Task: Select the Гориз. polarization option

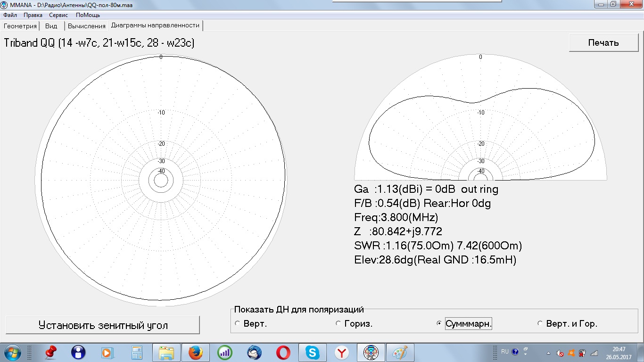Action: click(338, 324)
